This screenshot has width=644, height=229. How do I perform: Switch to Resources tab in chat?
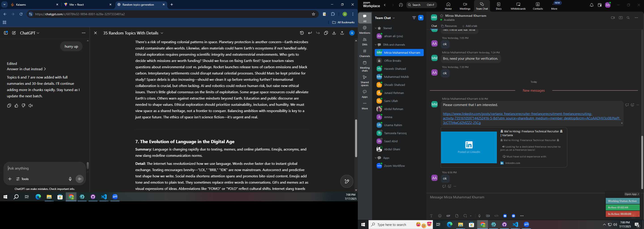click(x=449, y=26)
